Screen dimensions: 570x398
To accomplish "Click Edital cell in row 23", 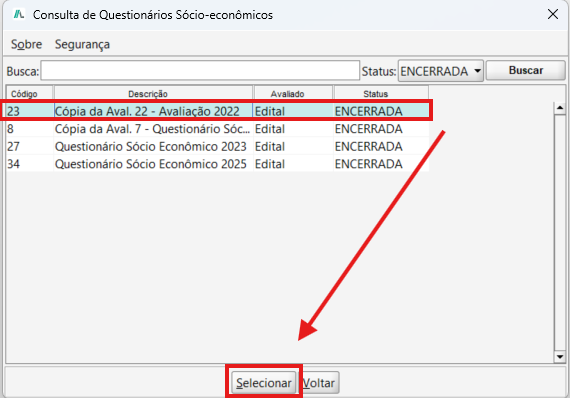I will (293, 111).
